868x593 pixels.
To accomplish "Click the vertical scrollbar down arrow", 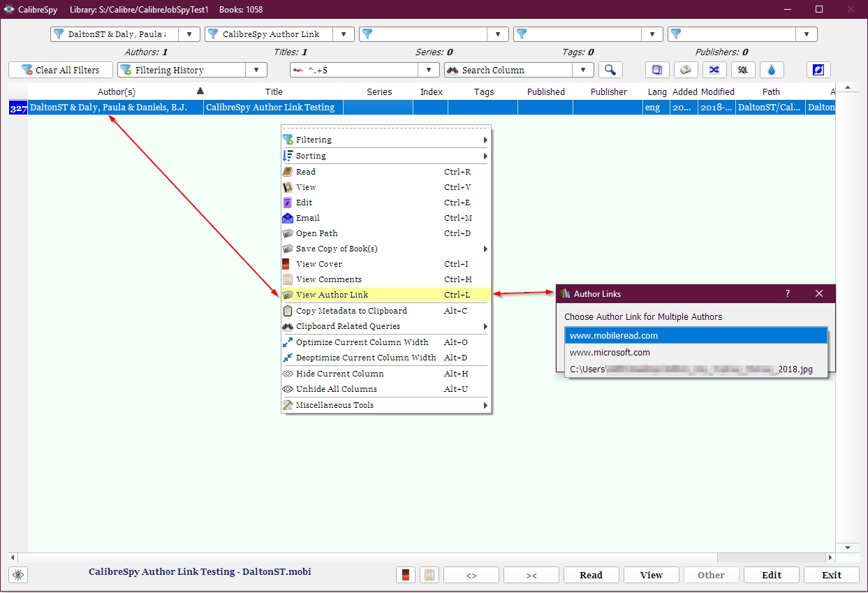I will coord(848,547).
